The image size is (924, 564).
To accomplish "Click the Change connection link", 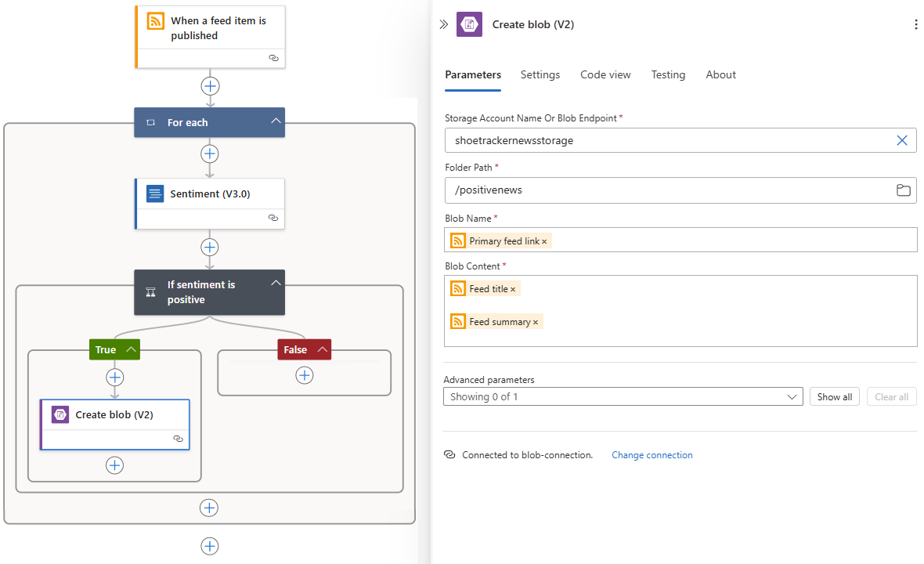I will point(652,454).
